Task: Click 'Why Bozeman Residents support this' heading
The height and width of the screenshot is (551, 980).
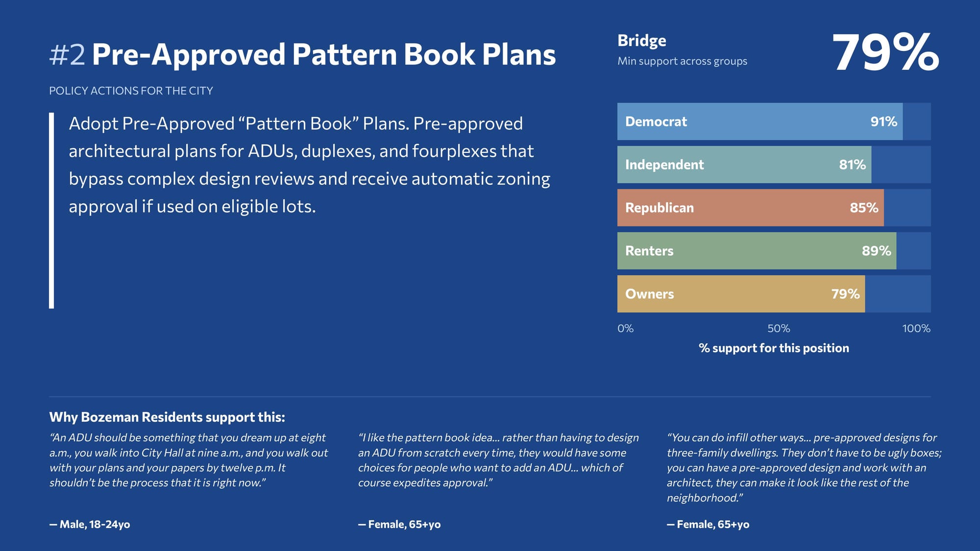Action: click(x=167, y=417)
